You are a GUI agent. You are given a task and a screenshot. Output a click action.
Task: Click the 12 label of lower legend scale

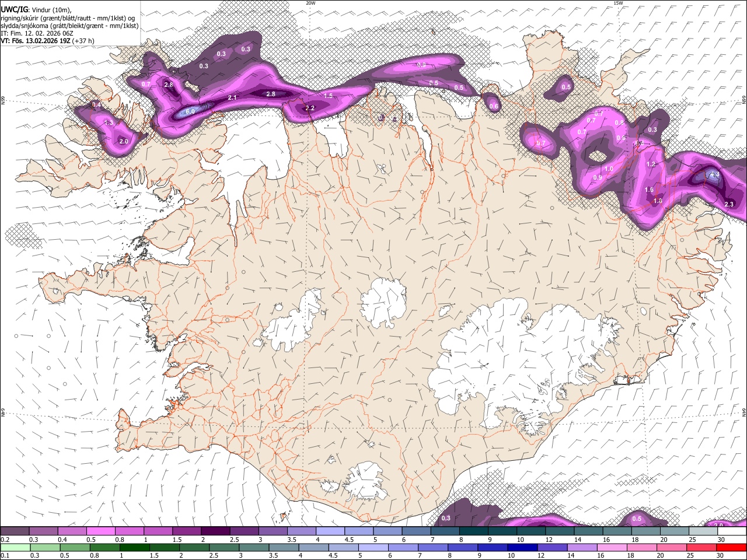click(540, 555)
